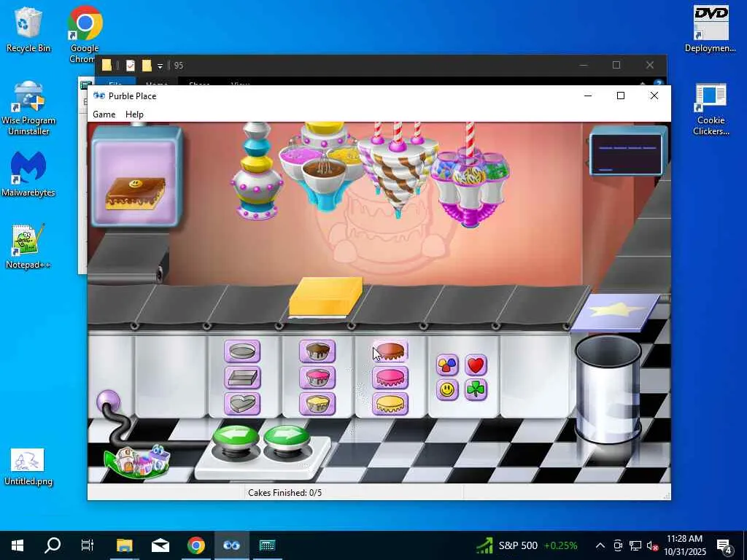
Task: Close the File Explorer window behind
Action: (x=650, y=65)
